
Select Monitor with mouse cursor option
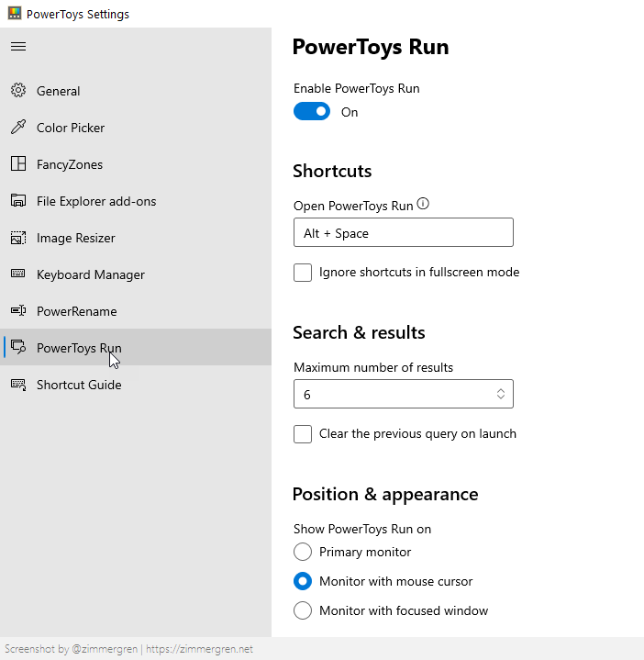(x=303, y=581)
